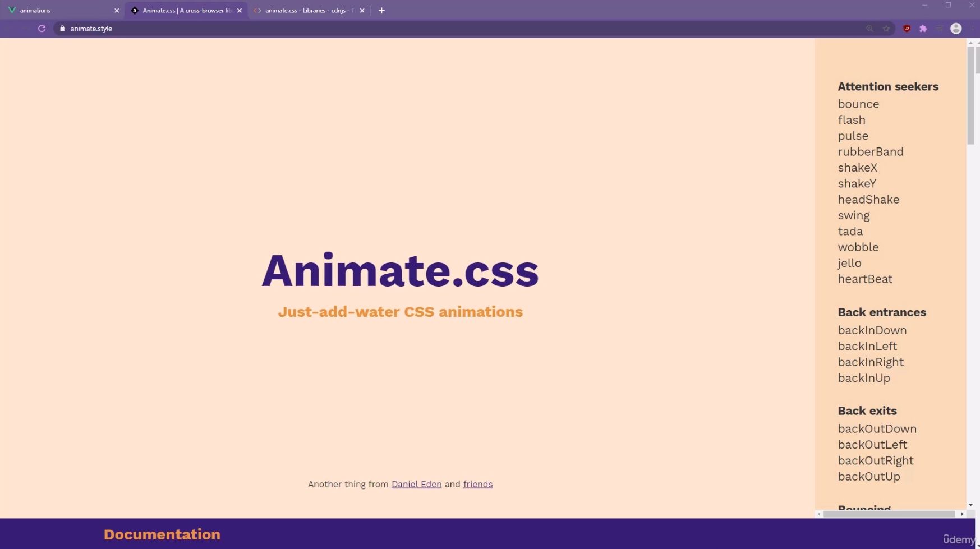
Task: Play the rubberBand animation
Action: [871, 151]
